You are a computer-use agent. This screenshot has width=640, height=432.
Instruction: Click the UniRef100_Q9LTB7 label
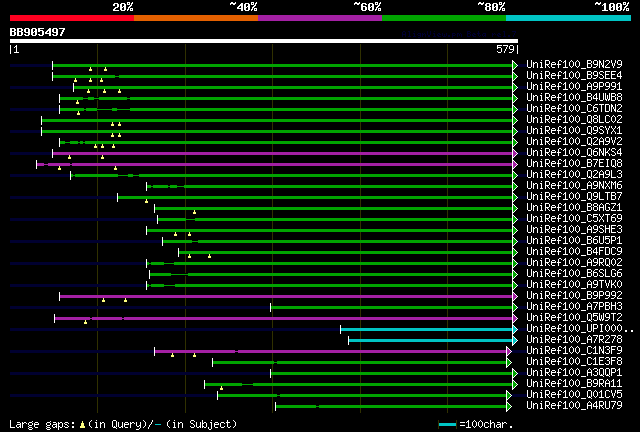574,197
